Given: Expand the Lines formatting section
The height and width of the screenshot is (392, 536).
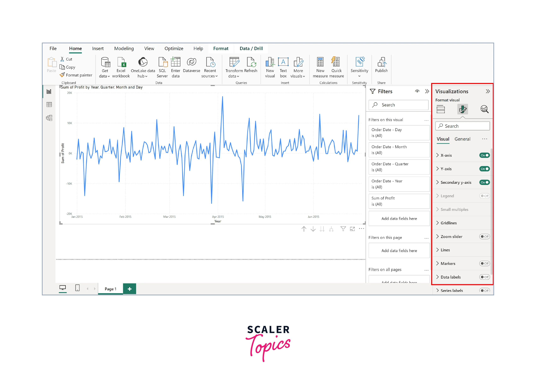Looking at the screenshot, I should 445,250.
